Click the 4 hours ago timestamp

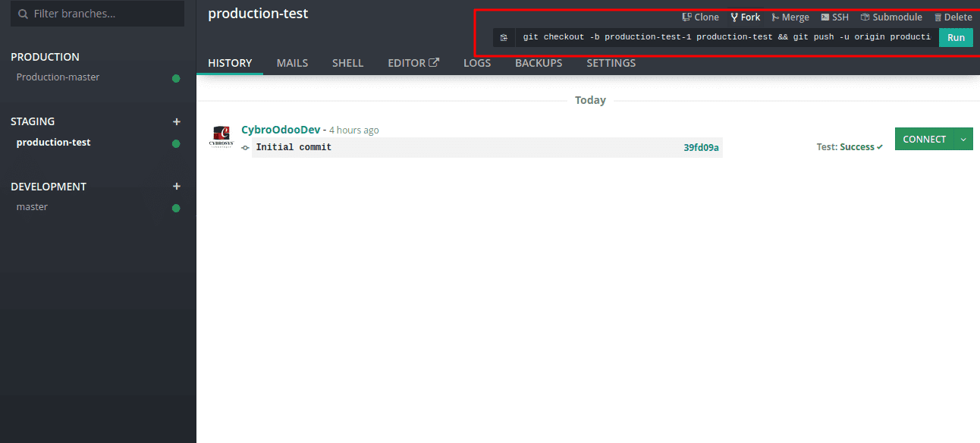(x=354, y=130)
